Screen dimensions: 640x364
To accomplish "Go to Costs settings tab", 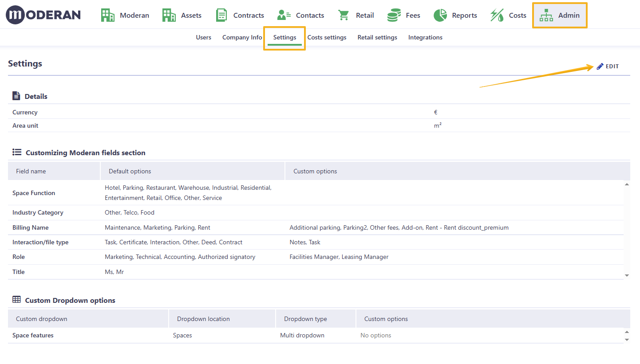I will point(327,37).
